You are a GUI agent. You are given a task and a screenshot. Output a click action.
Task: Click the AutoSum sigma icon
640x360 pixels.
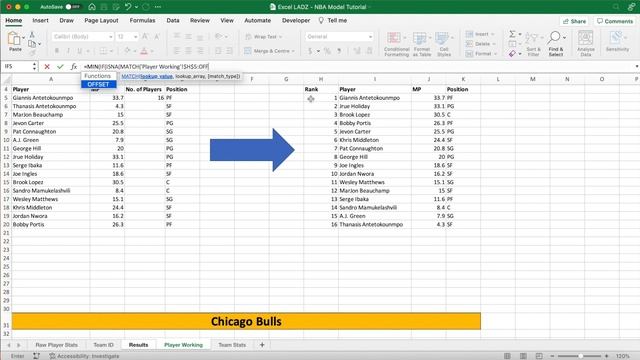coord(512,34)
